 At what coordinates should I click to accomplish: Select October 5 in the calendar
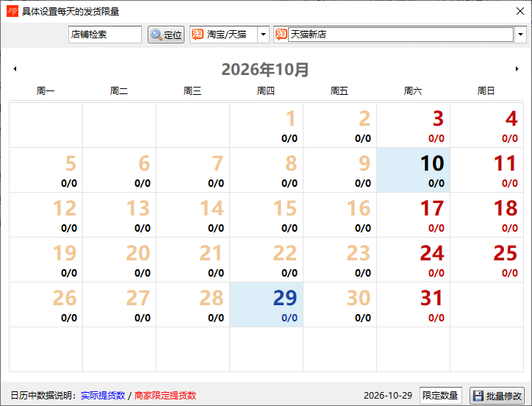[x=46, y=170]
